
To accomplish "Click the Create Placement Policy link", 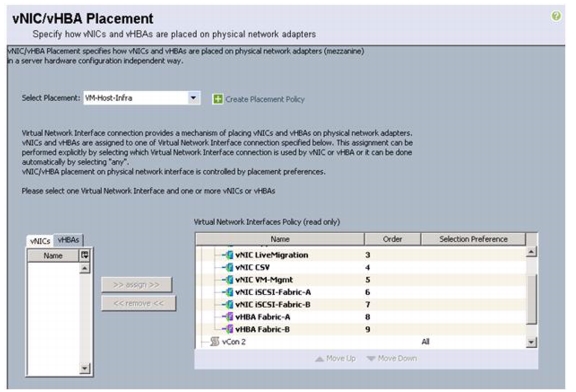I will click(x=265, y=100).
